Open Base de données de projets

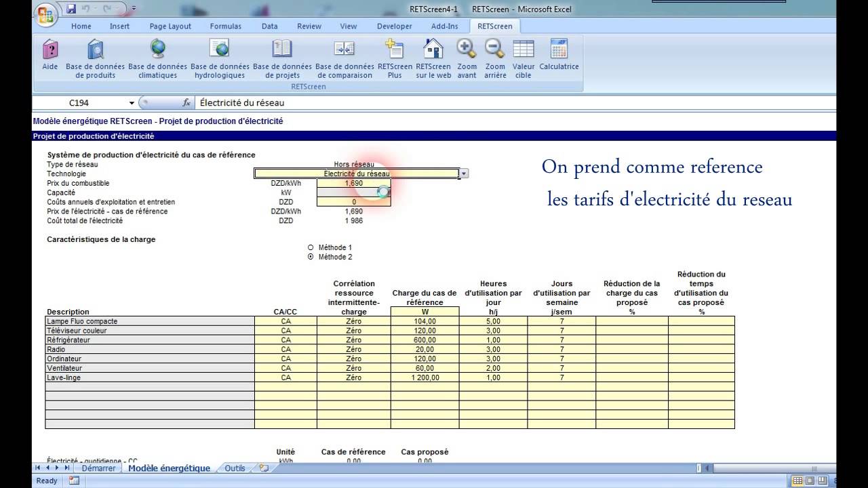point(282,58)
